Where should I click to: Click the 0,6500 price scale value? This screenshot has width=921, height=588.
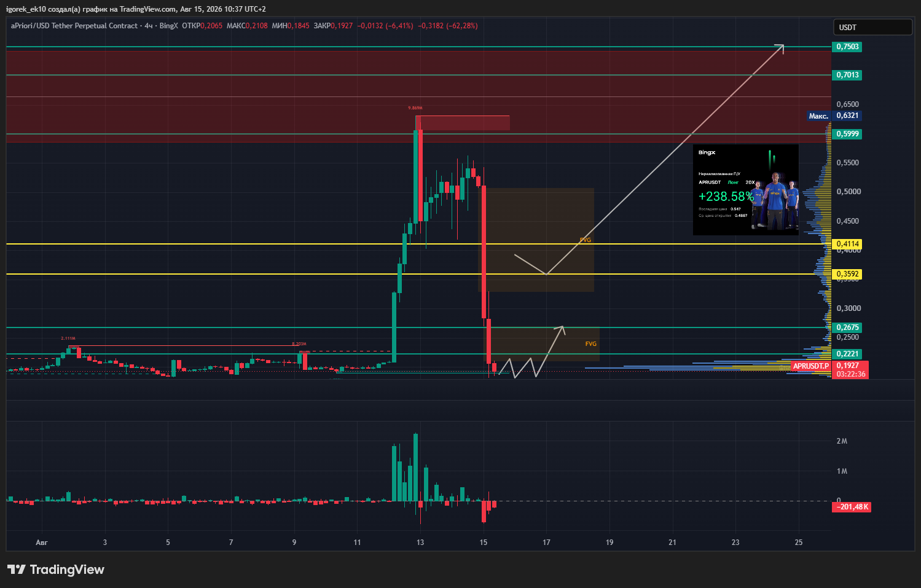847,104
